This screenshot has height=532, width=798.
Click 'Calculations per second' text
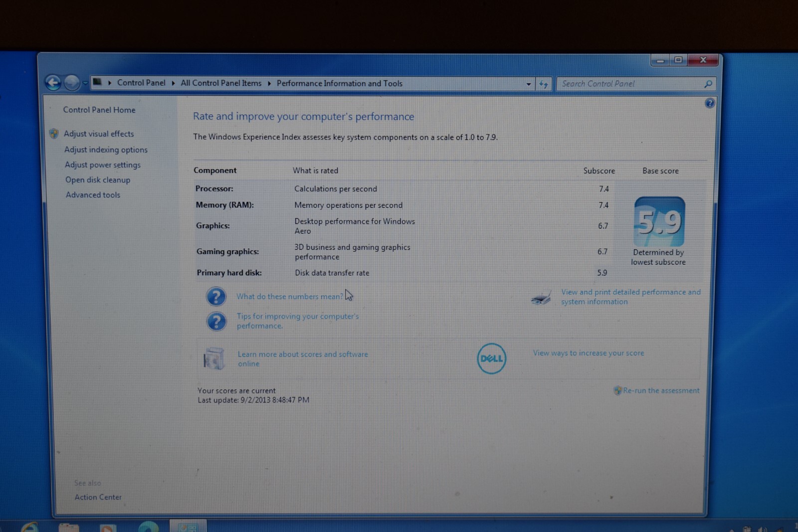click(336, 189)
